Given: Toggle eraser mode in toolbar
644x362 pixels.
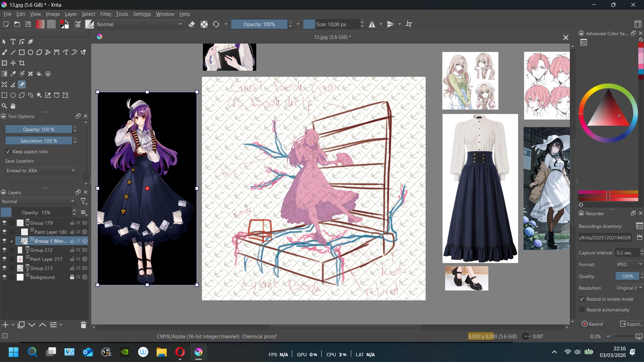Looking at the screenshot, I should pyautogui.click(x=192, y=24).
